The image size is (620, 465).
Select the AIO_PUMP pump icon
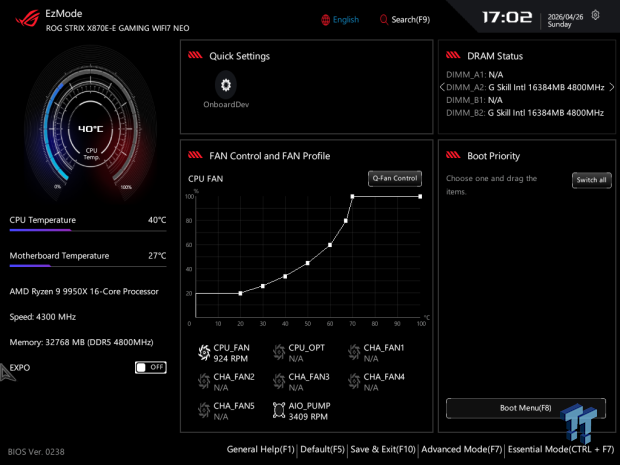279,410
